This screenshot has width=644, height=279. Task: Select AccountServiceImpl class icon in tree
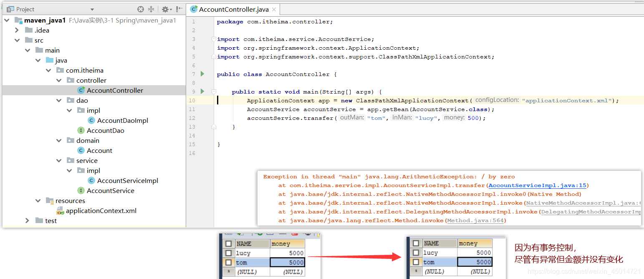click(91, 180)
